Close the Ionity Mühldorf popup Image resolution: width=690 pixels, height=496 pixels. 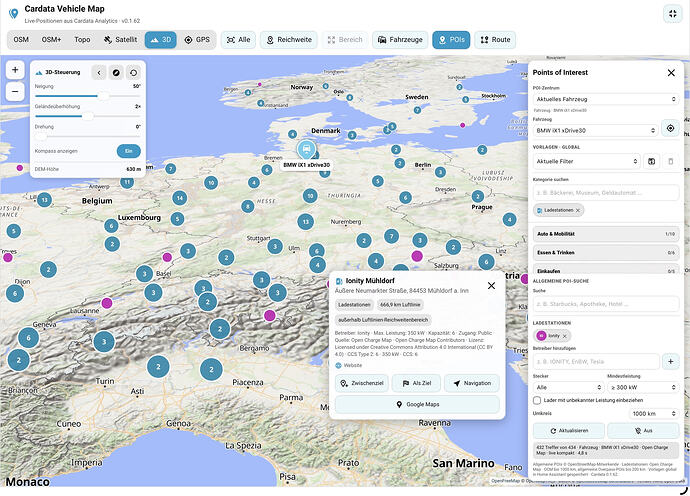coord(491,286)
